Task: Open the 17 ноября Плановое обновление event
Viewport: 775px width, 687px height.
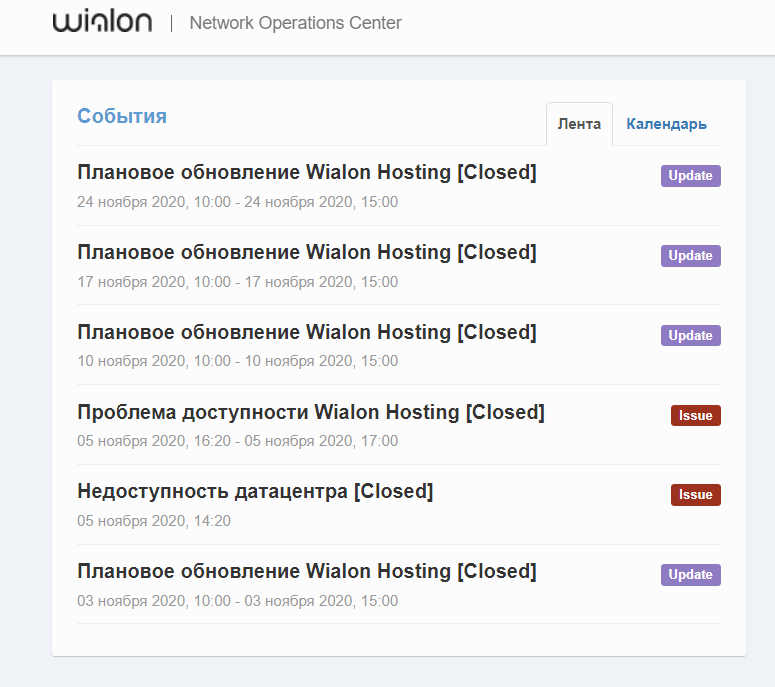Action: (307, 253)
